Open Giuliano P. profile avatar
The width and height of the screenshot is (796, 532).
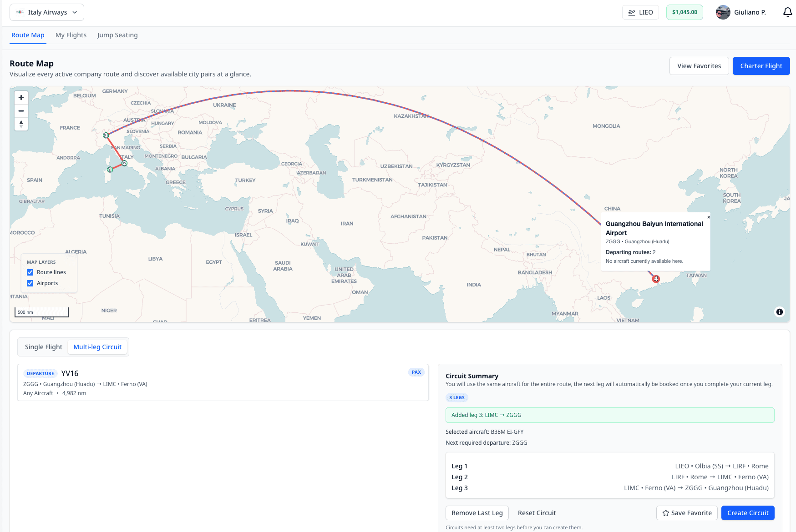(723, 12)
